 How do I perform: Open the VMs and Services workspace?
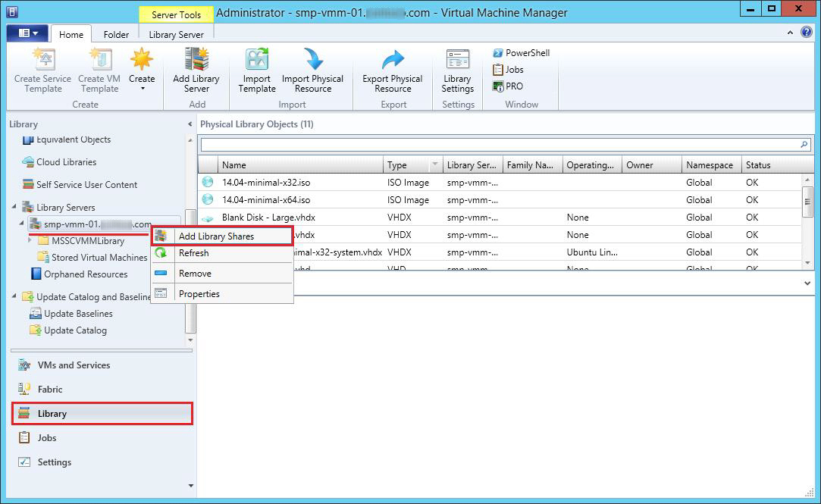coord(74,365)
